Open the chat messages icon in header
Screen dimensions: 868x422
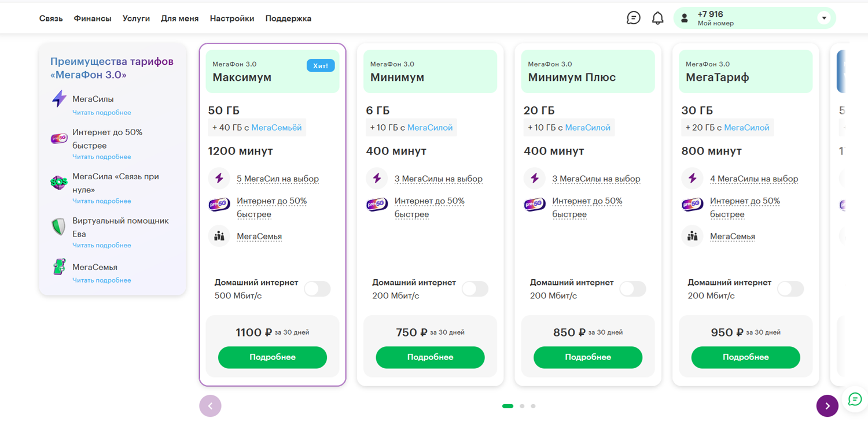(634, 18)
